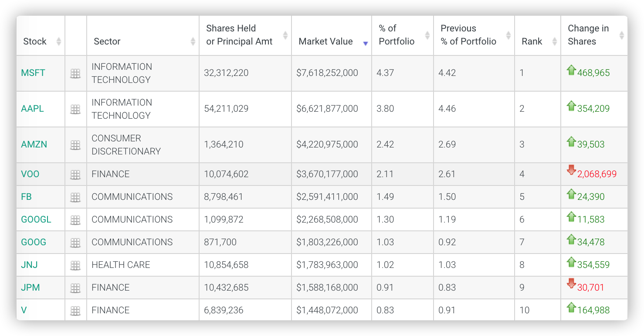644x336 pixels.
Task: Select the GOOGL market value $2,268,508,000
Action: (327, 219)
